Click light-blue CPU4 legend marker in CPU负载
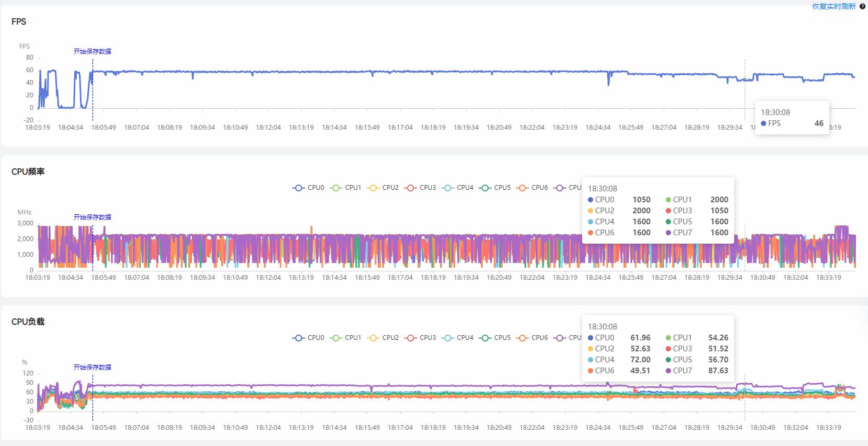 click(448, 338)
